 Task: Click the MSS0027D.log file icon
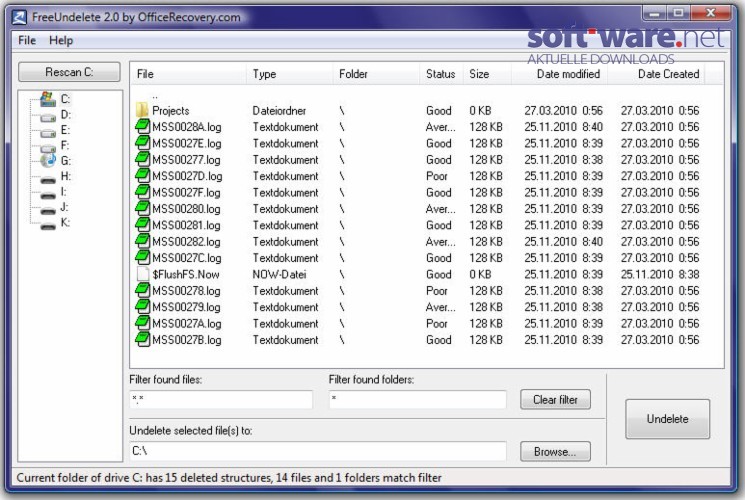142,175
